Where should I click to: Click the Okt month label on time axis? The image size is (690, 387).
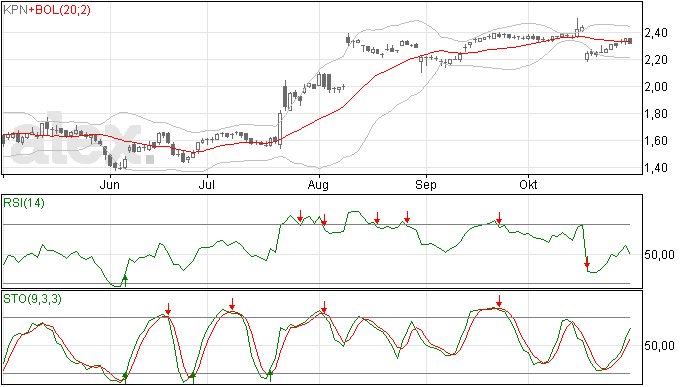pyautogui.click(x=528, y=184)
